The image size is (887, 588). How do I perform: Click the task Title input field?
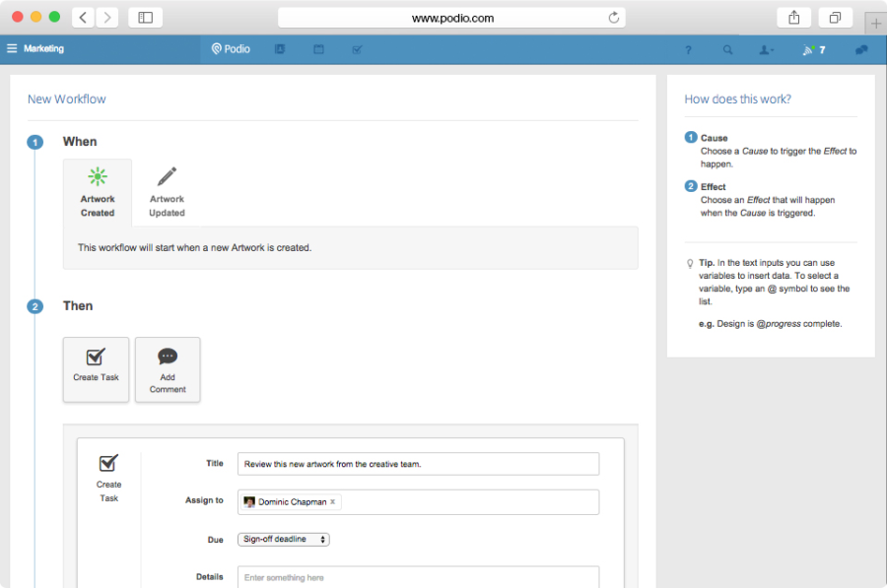tap(418, 464)
